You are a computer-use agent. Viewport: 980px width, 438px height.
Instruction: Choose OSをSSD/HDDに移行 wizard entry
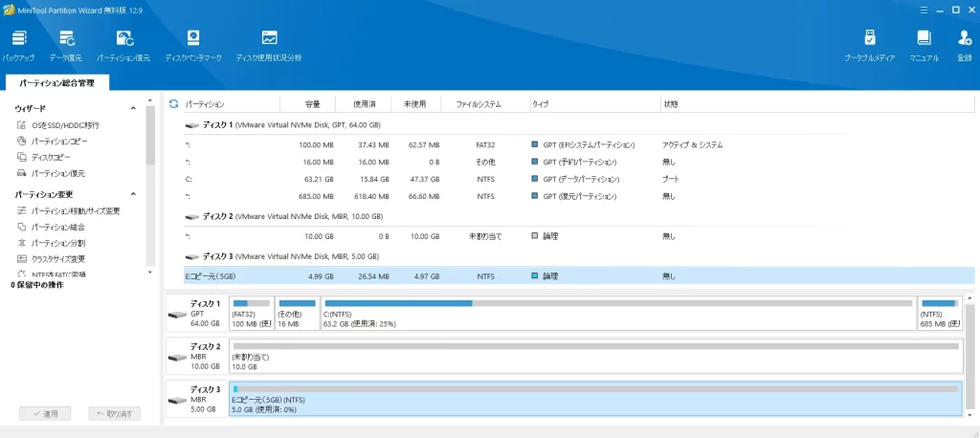[64, 125]
